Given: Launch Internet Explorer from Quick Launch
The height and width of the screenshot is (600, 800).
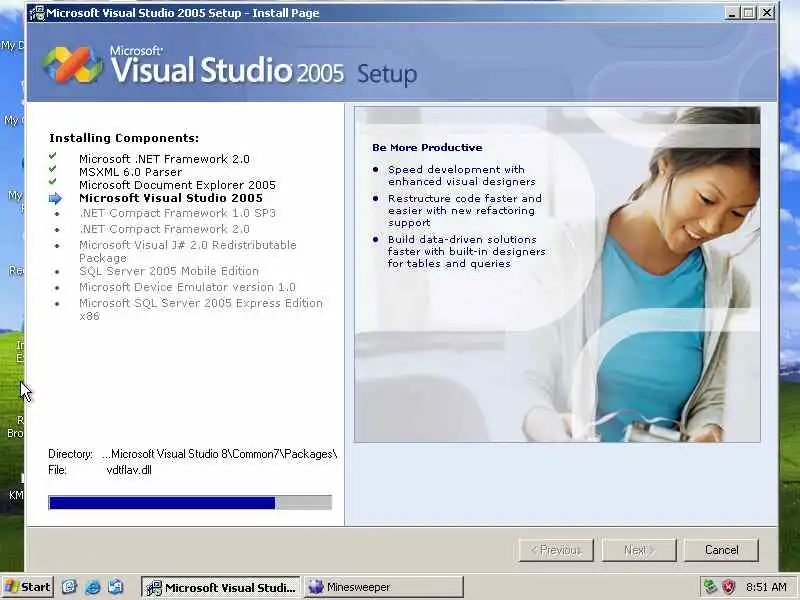Looking at the screenshot, I should pos(92,587).
